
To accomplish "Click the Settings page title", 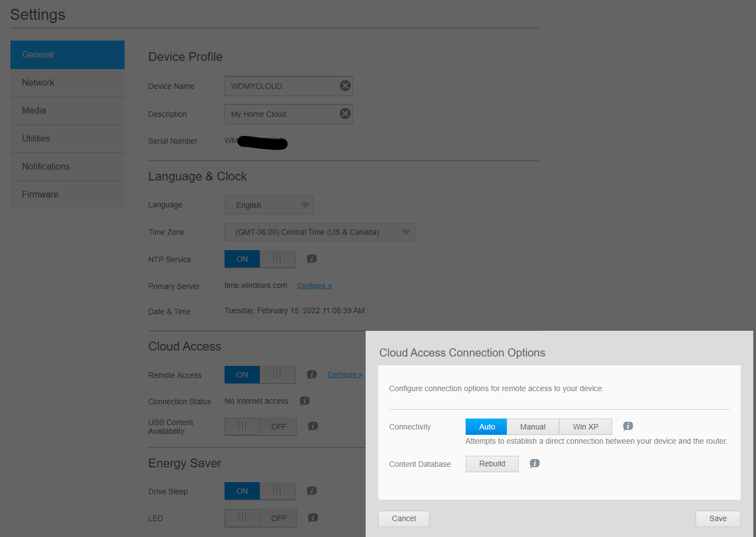I will click(x=38, y=15).
